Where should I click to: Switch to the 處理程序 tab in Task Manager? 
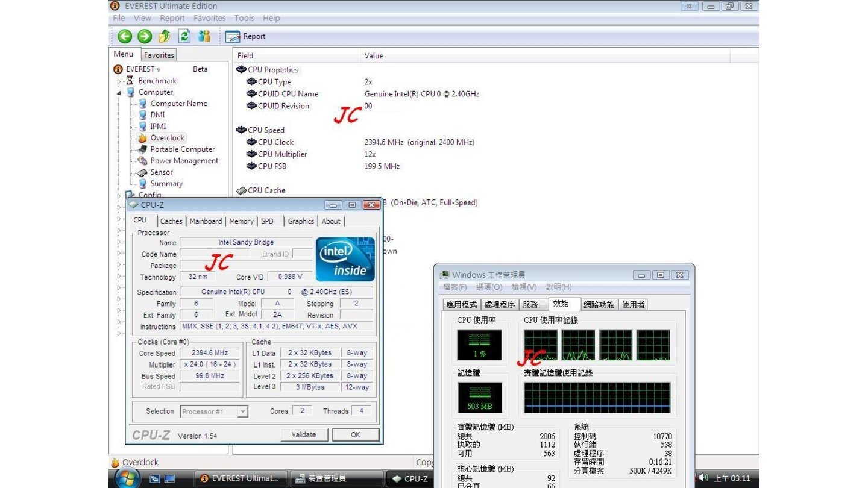point(500,305)
